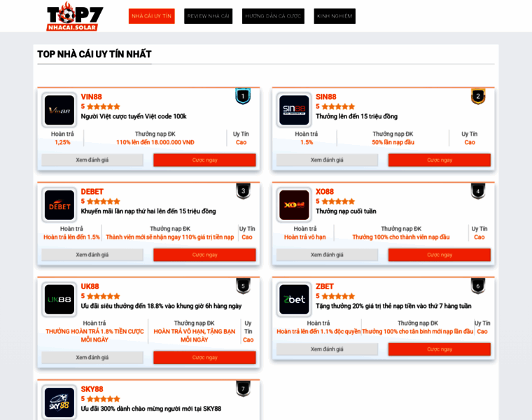Go to REVIEW NHÀ CÁI menu
This screenshot has height=420, width=532.
click(209, 16)
